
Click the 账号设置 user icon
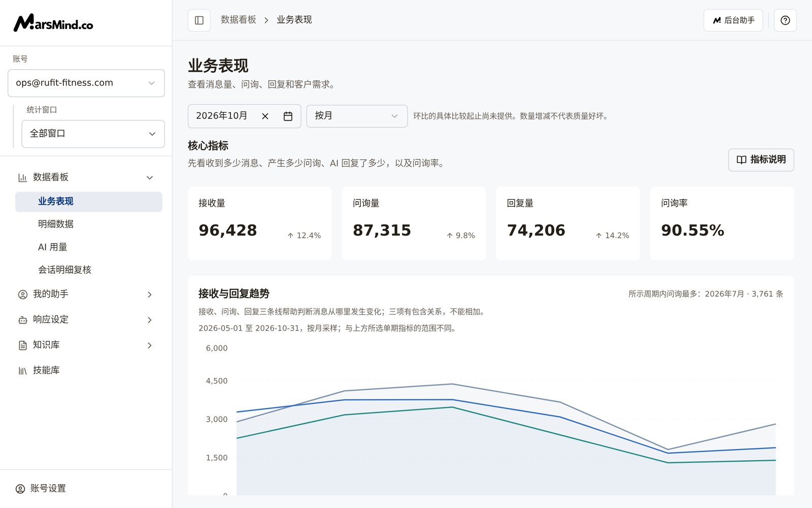point(20,489)
